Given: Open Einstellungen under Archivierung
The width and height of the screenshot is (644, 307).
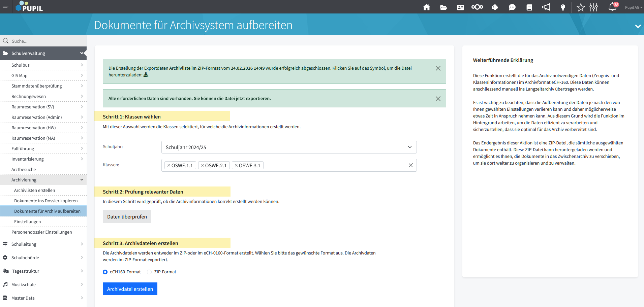Looking at the screenshot, I should click(x=27, y=221).
